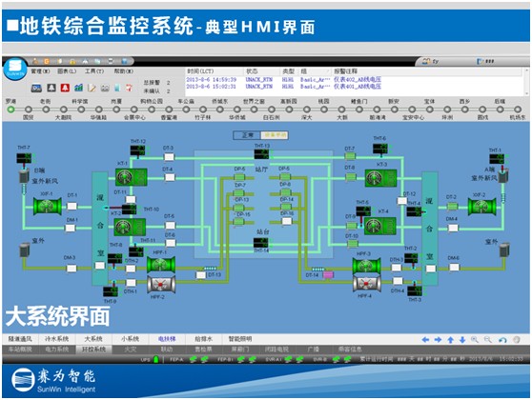
Task: Click the undo curved arrow icon
Action: point(502,340)
